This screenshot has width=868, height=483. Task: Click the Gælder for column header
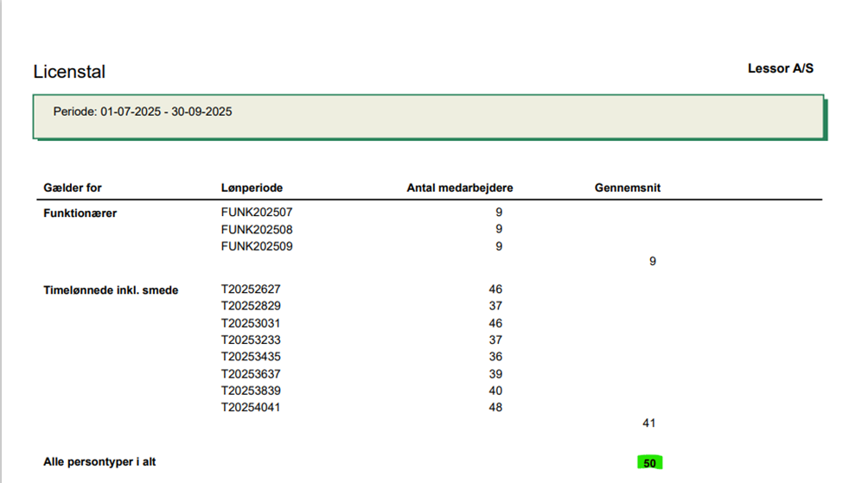pyautogui.click(x=73, y=187)
